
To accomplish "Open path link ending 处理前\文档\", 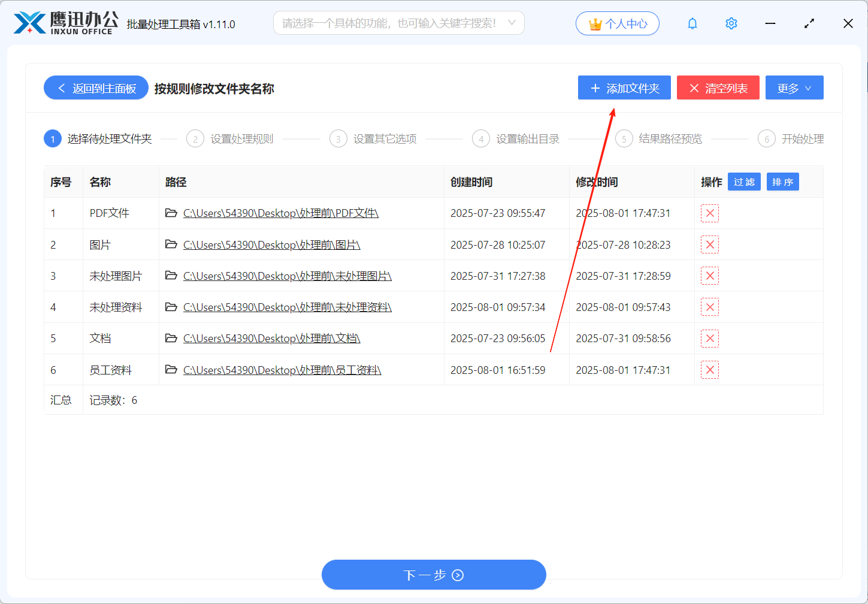I will coord(271,339).
